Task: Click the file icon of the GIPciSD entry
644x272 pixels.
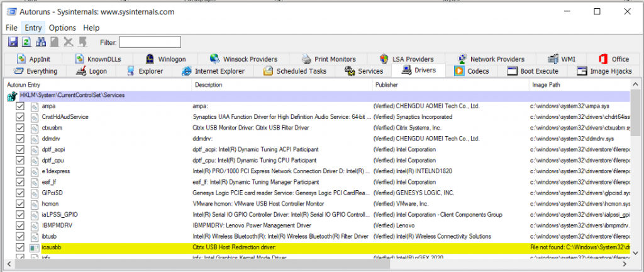Action: click(35, 193)
